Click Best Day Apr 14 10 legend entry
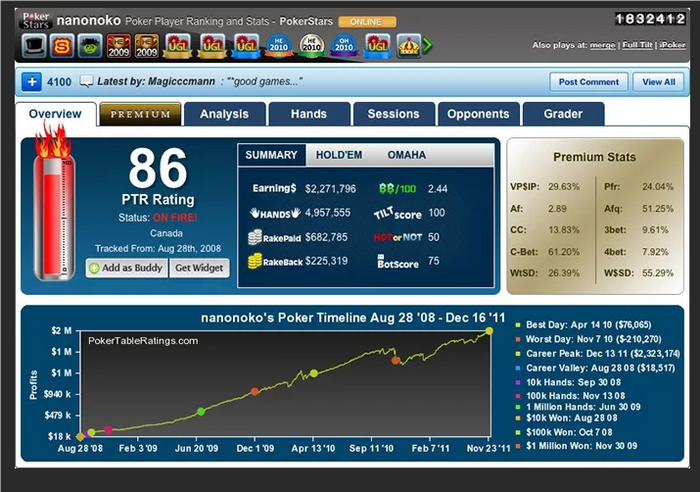700x492 pixels. [x=584, y=325]
